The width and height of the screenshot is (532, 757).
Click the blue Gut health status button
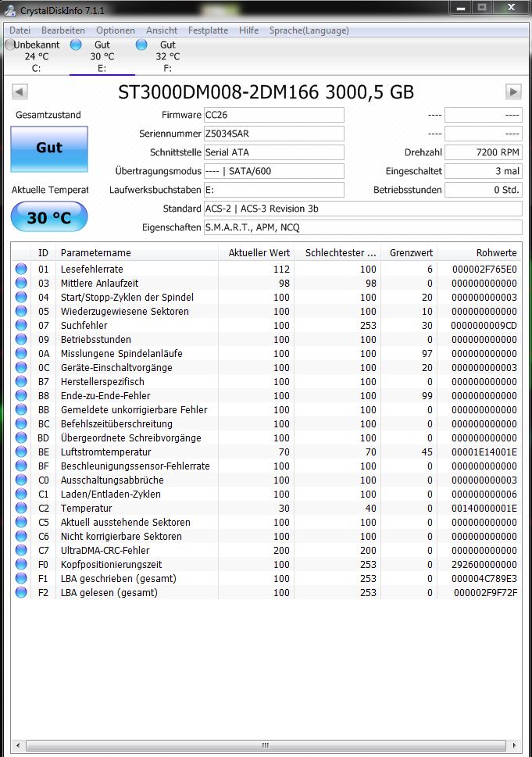tap(49, 148)
